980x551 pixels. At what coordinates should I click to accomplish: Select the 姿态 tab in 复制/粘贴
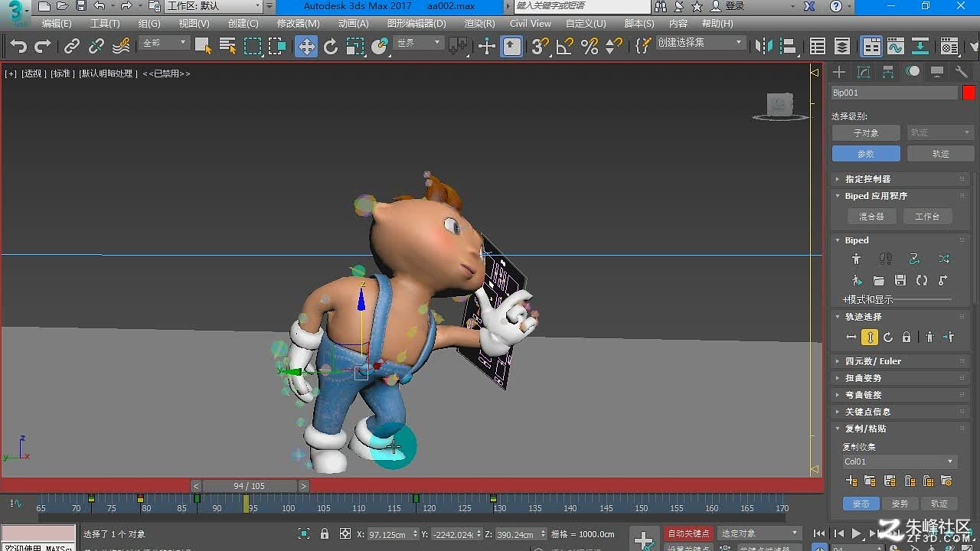click(x=861, y=504)
